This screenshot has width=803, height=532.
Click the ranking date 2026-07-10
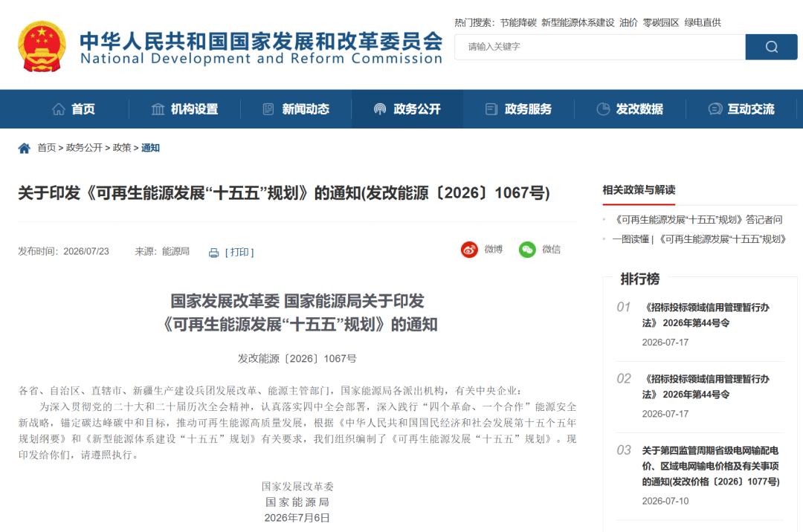pyautogui.click(x=665, y=502)
